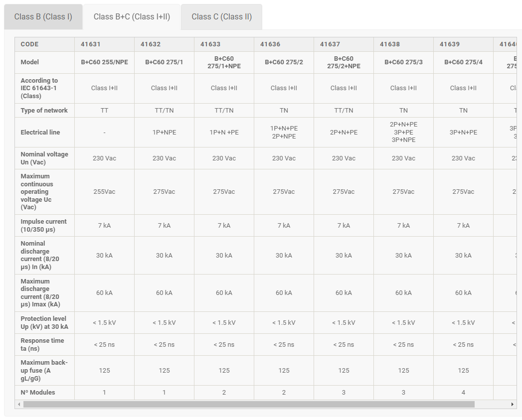Click the Nominal voltage Un row label
This screenshot has height=420, width=522.
tap(44, 158)
